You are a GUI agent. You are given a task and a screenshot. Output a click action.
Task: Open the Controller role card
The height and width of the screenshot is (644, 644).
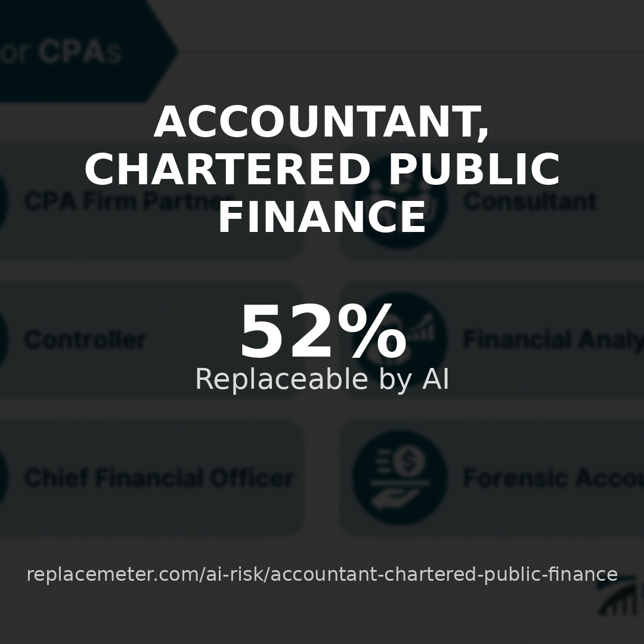coord(85,339)
